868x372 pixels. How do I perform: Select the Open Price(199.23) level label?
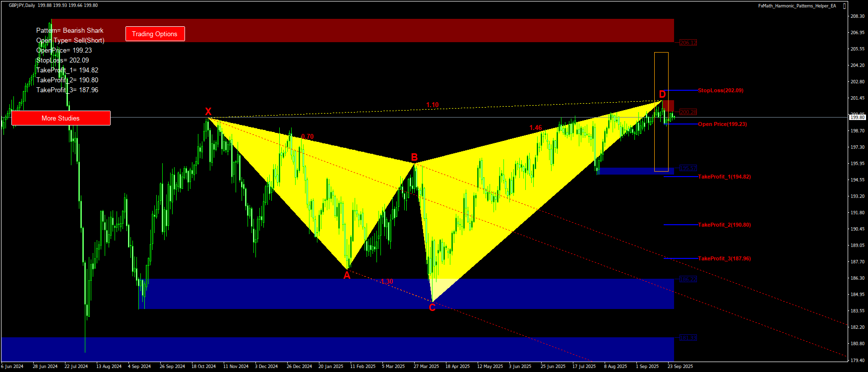pos(722,124)
